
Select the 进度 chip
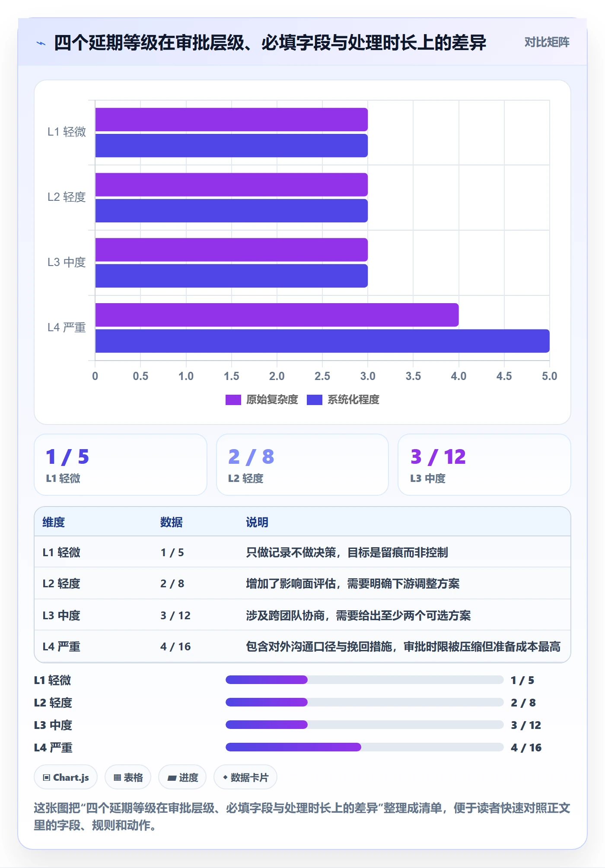(182, 777)
